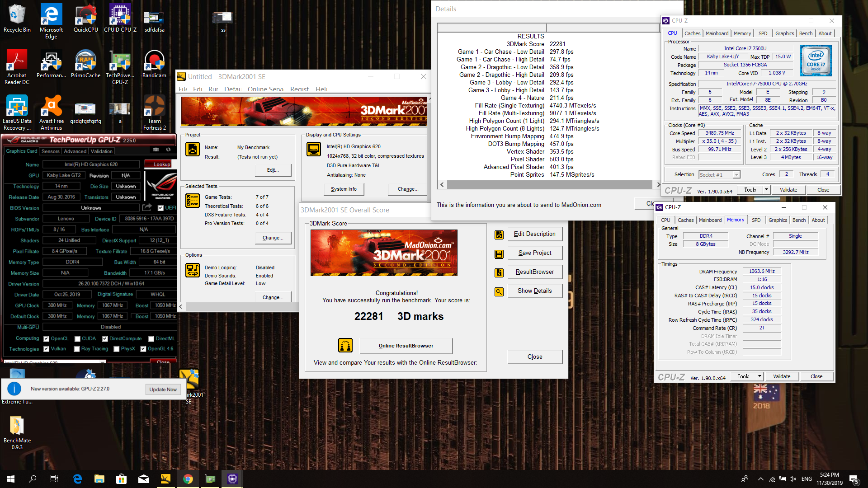Click 3DMark main window left scroll arrow
The width and height of the screenshot is (868, 488).
(181, 306)
